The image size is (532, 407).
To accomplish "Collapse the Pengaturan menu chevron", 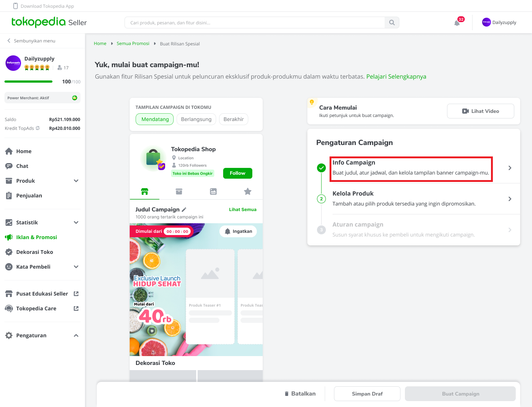I will click(76, 335).
